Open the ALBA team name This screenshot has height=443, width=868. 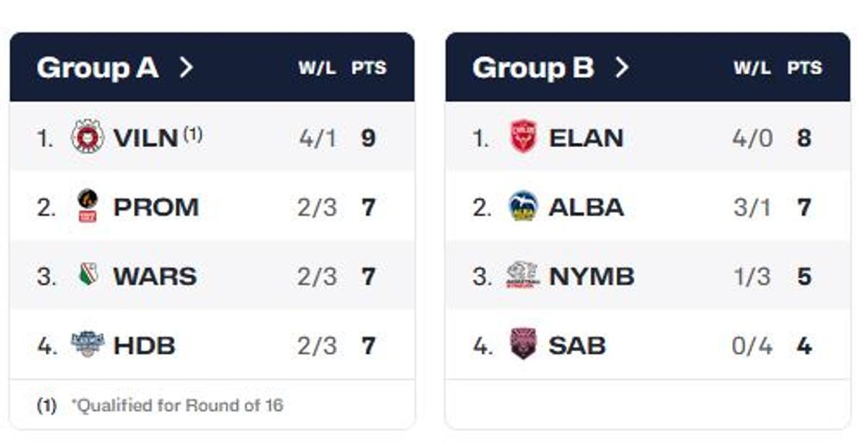click(x=586, y=207)
